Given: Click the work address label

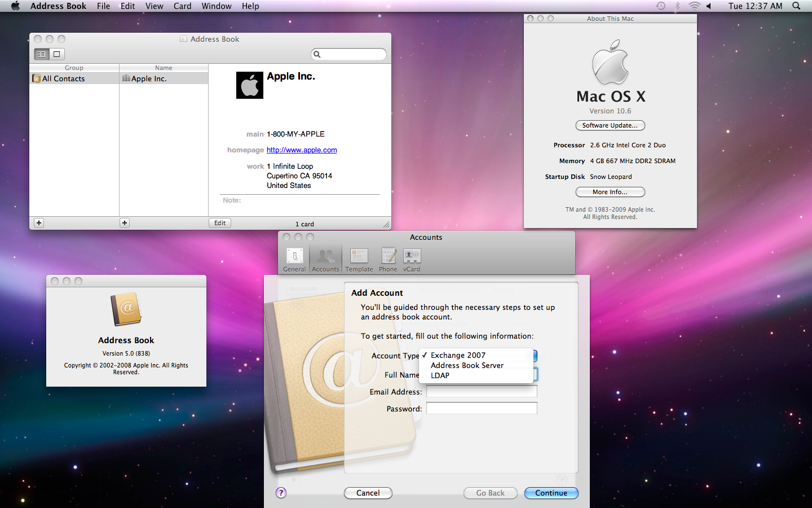Looking at the screenshot, I should [255, 166].
